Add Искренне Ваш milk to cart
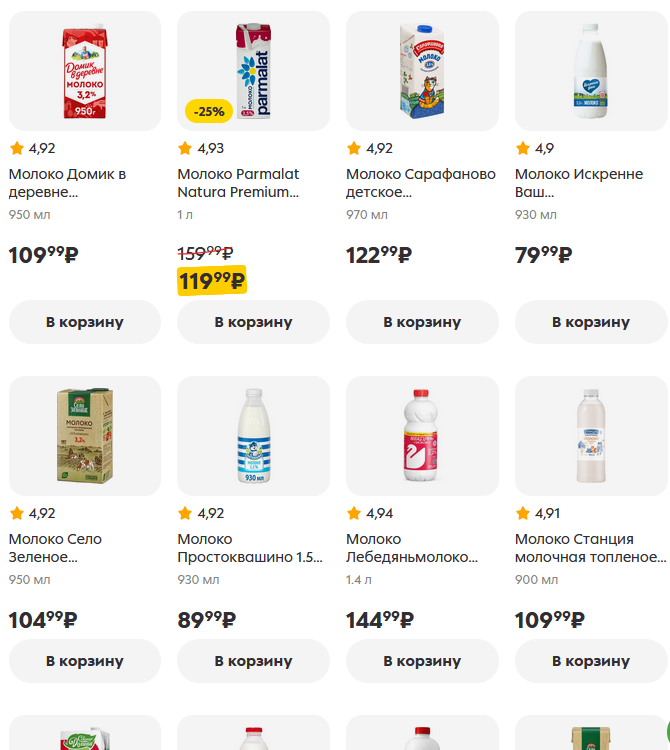The height and width of the screenshot is (750, 670). (591, 322)
